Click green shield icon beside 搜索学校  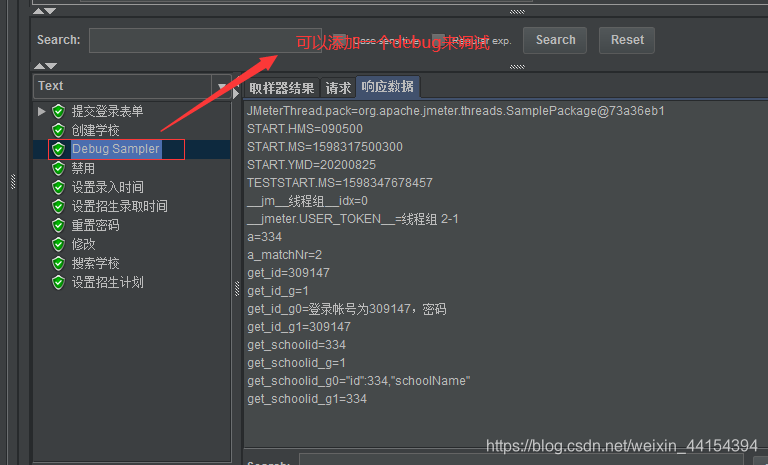[x=58, y=263]
